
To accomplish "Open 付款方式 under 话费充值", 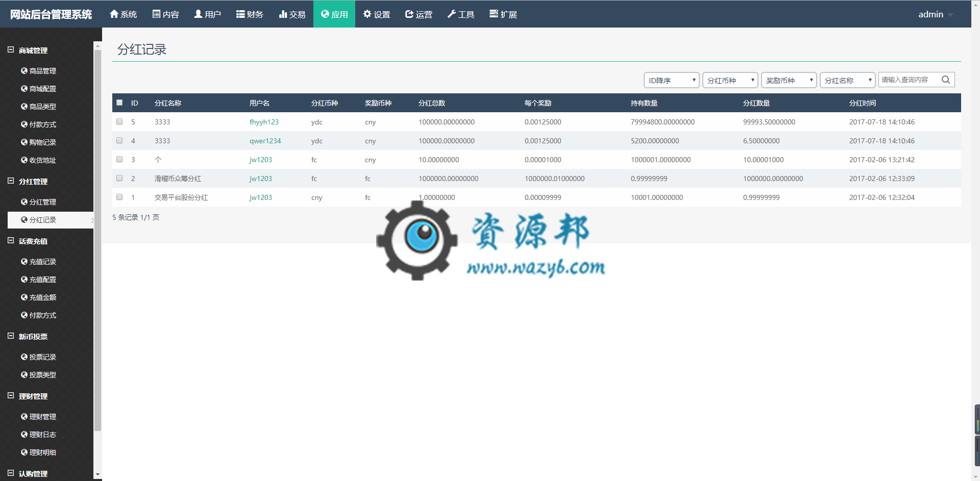I will [x=43, y=315].
